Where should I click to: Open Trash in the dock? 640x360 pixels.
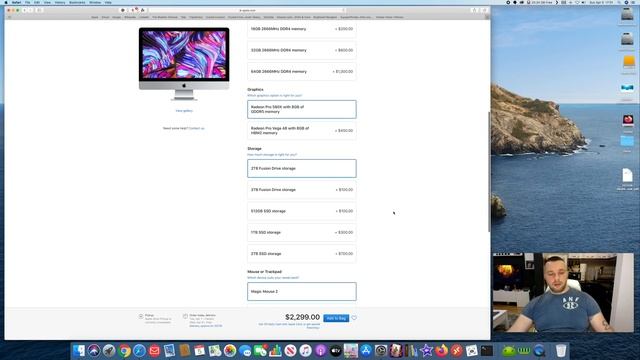(561, 351)
